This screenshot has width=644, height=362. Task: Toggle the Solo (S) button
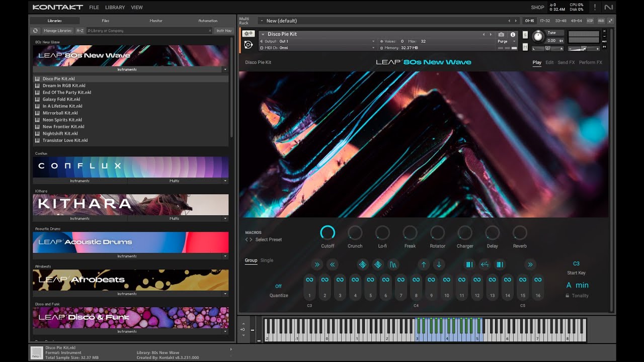[525, 35]
